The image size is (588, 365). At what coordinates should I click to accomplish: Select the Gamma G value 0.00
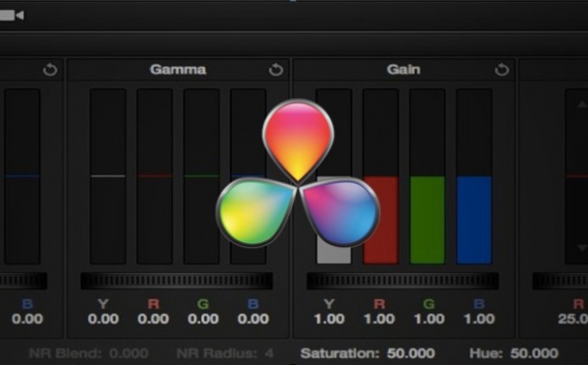203,319
